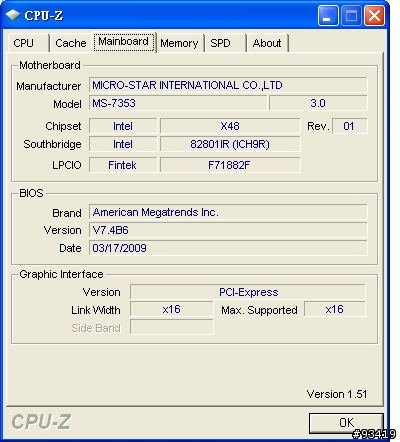Click the CPU-Z title bar icon
The image size is (400, 442).
point(13,15)
